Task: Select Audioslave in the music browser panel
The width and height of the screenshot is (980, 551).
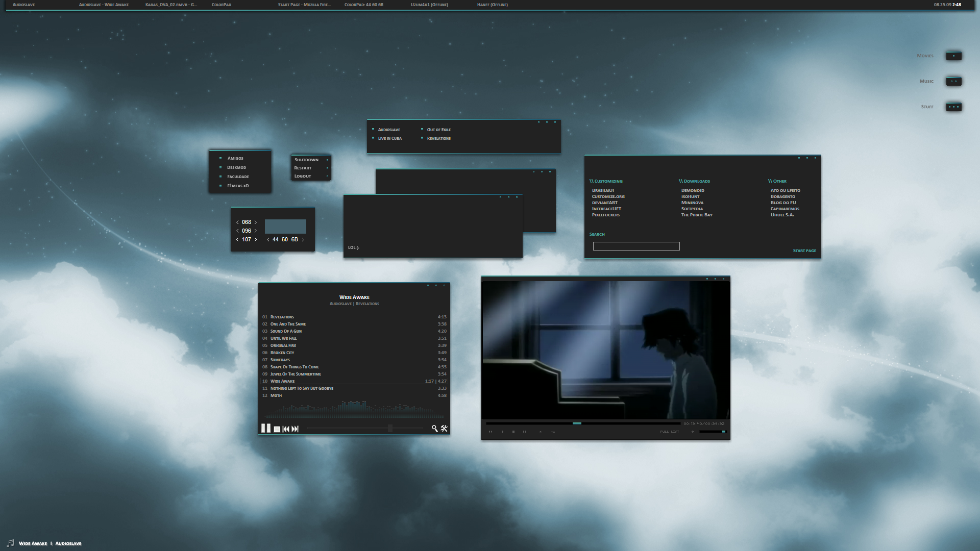Action: click(389, 130)
